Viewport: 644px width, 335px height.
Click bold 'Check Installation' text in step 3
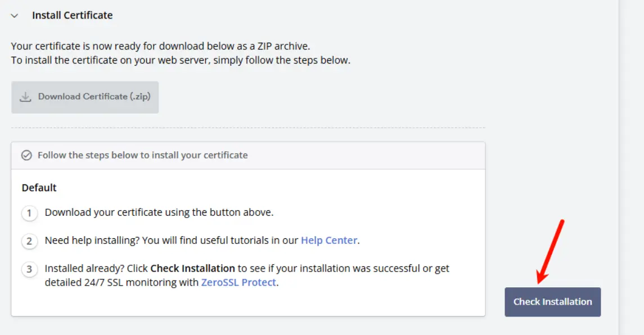192,268
